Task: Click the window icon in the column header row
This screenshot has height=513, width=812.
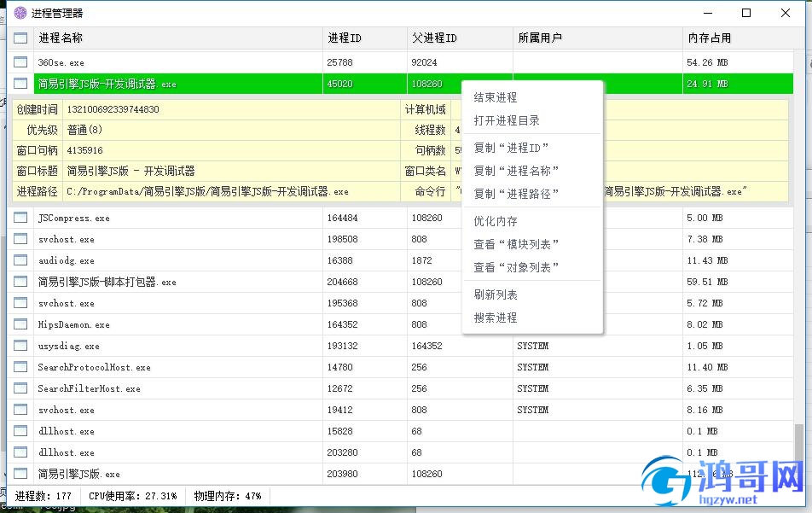Action: click(x=20, y=38)
